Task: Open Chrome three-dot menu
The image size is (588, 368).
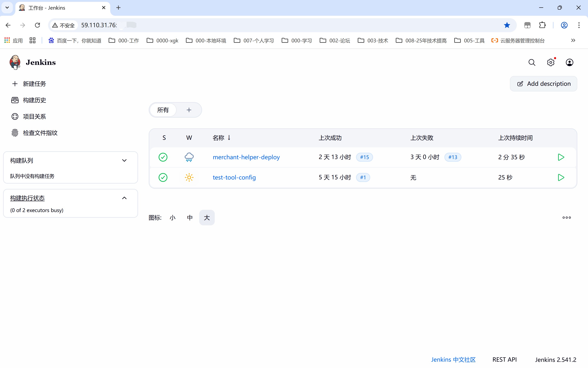Action: [x=579, y=25]
